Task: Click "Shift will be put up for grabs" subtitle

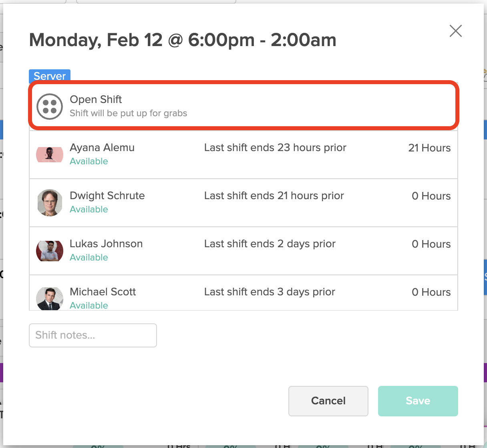Action: pos(128,113)
